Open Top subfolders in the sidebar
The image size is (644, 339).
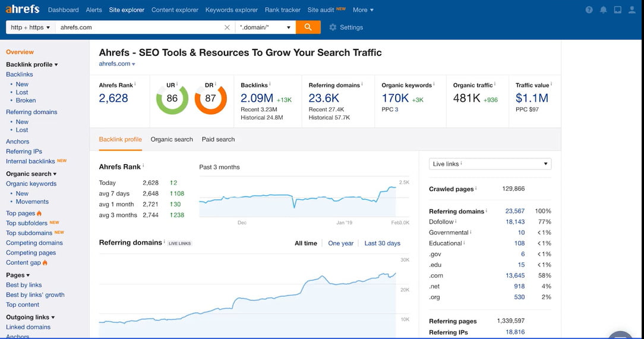[27, 223]
